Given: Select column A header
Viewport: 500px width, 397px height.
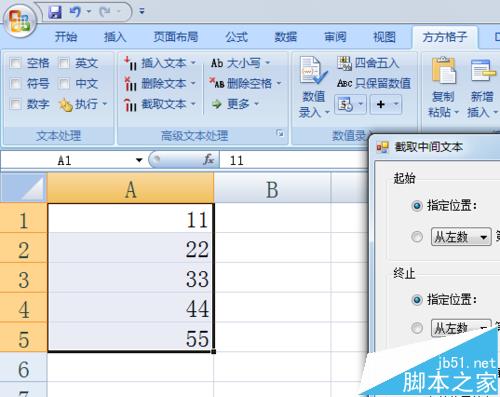Looking at the screenshot, I should tap(130, 188).
